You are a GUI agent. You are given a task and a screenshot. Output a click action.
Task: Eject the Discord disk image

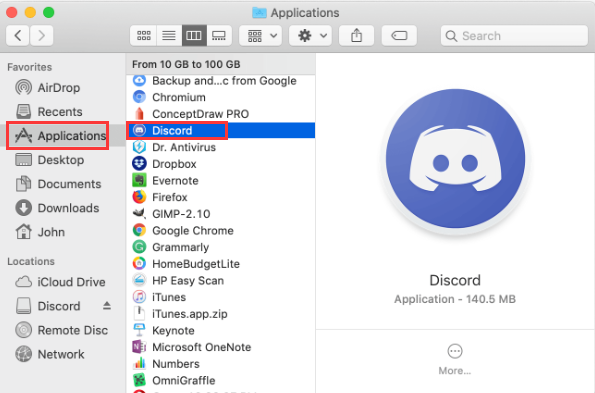pyautogui.click(x=107, y=306)
